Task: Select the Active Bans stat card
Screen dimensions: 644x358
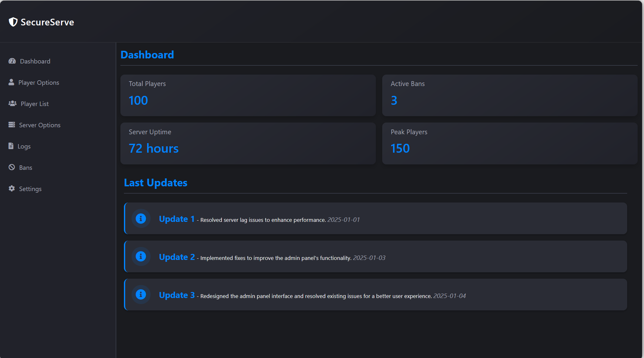Action: click(x=510, y=95)
